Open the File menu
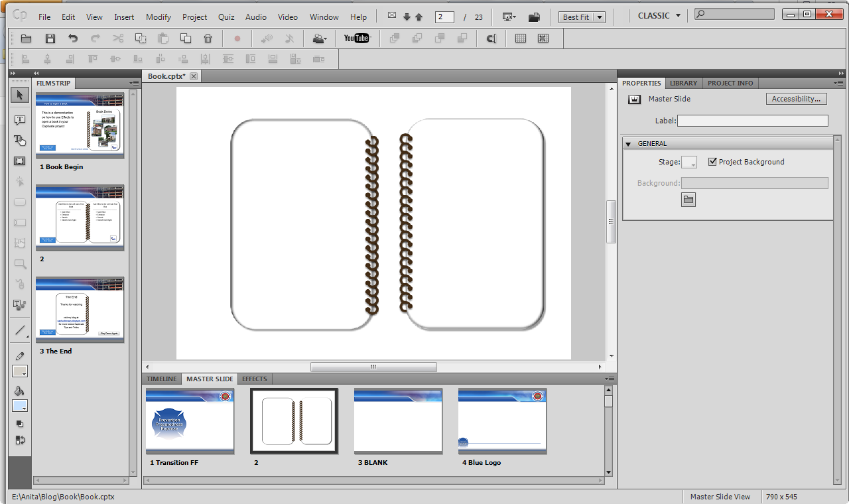The image size is (849, 504). click(x=44, y=17)
